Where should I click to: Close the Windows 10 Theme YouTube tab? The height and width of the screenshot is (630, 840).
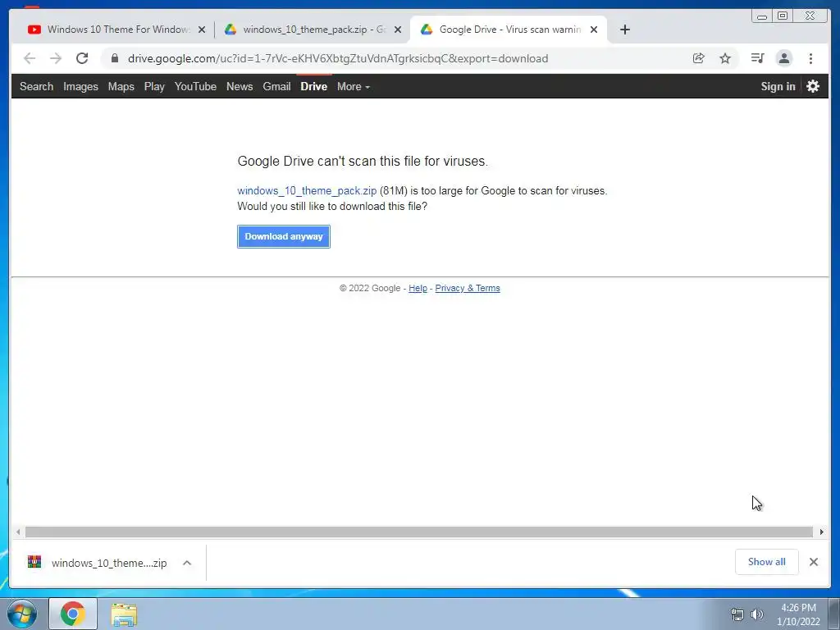pyautogui.click(x=202, y=30)
